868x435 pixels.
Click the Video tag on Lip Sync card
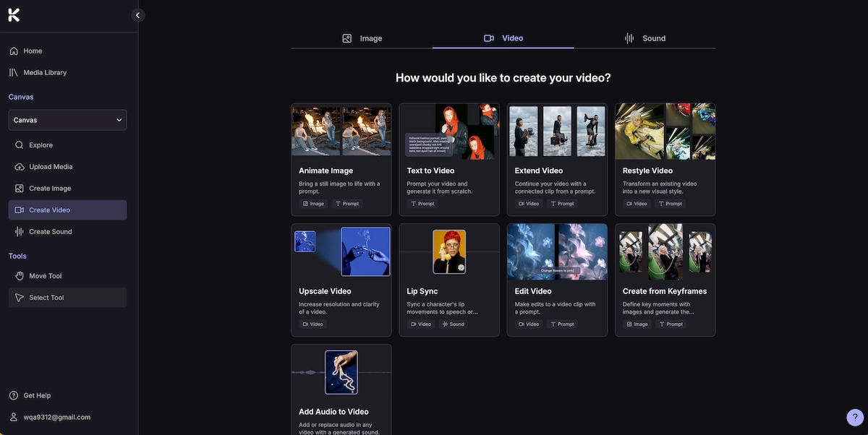tap(421, 324)
